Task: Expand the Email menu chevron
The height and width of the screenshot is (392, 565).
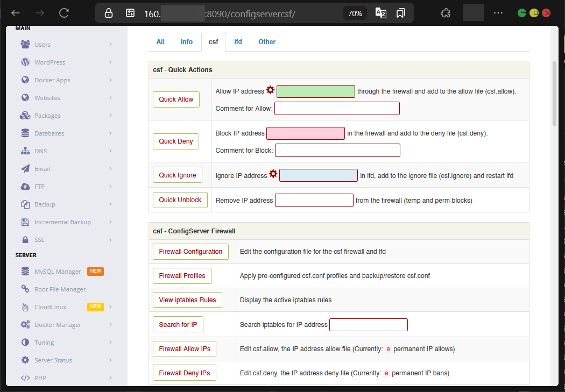Action: coord(111,168)
